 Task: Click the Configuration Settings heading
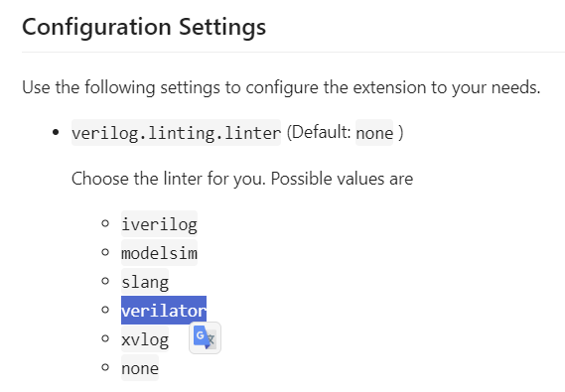pos(144,28)
